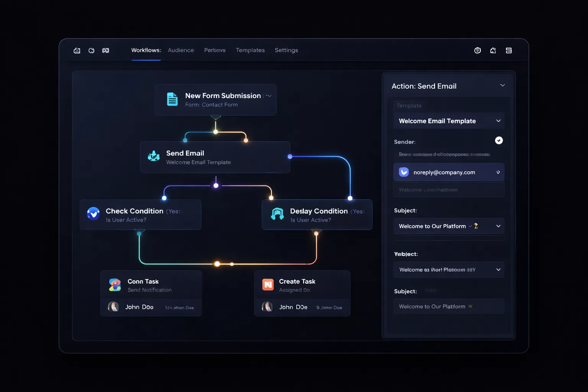Open the stacked list icon in top right
Image resolution: width=588 pixels, height=392 pixels.
click(x=509, y=51)
